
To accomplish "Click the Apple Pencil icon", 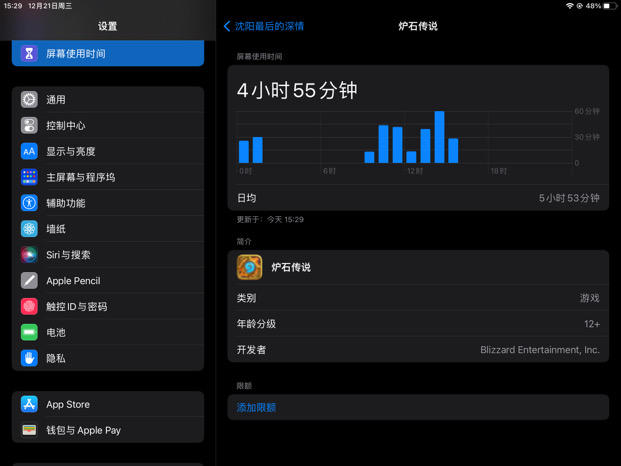I will point(29,280).
